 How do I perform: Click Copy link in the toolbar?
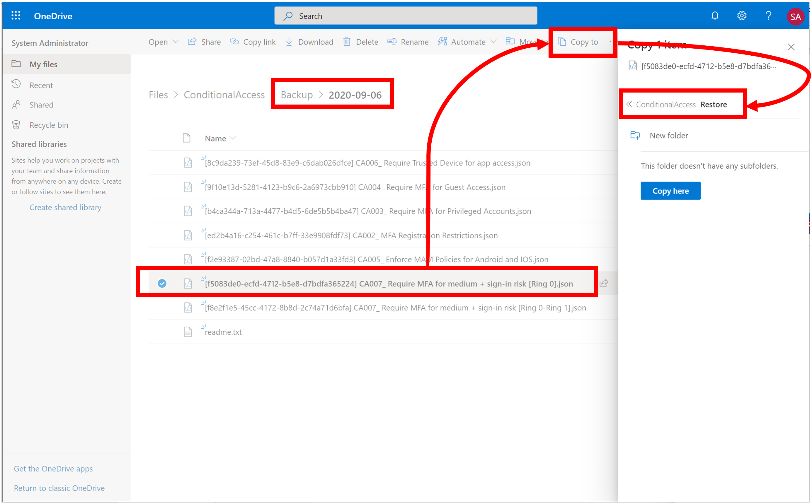tap(253, 42)
